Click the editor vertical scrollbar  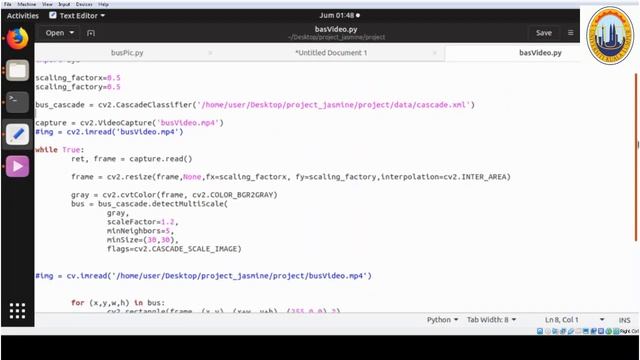[x=636, y=157]
